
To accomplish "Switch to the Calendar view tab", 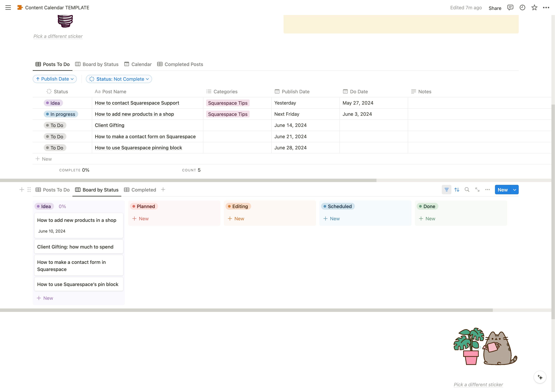I will [x=138, y=64].
